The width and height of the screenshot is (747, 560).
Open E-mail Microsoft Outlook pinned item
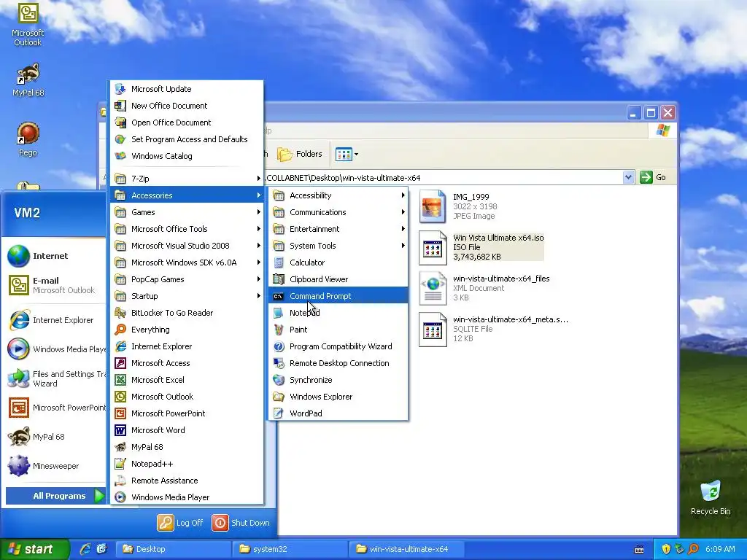(x=55, y=285)
